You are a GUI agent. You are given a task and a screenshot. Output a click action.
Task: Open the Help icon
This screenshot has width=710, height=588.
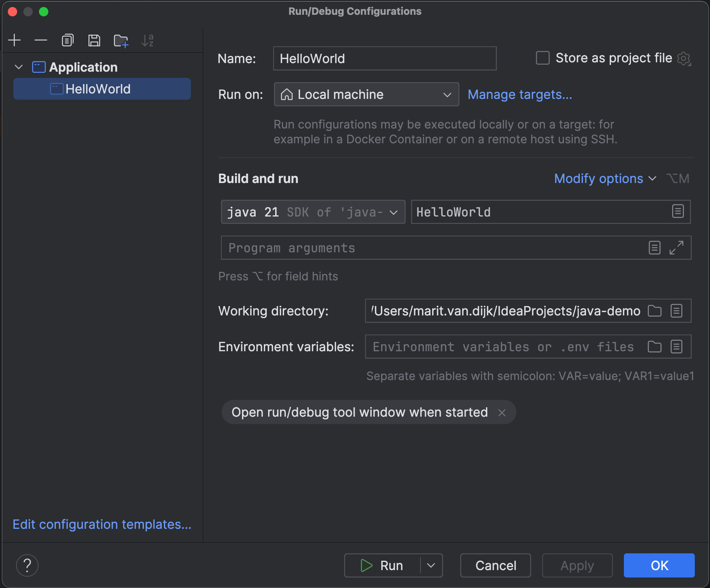[27, 565]
